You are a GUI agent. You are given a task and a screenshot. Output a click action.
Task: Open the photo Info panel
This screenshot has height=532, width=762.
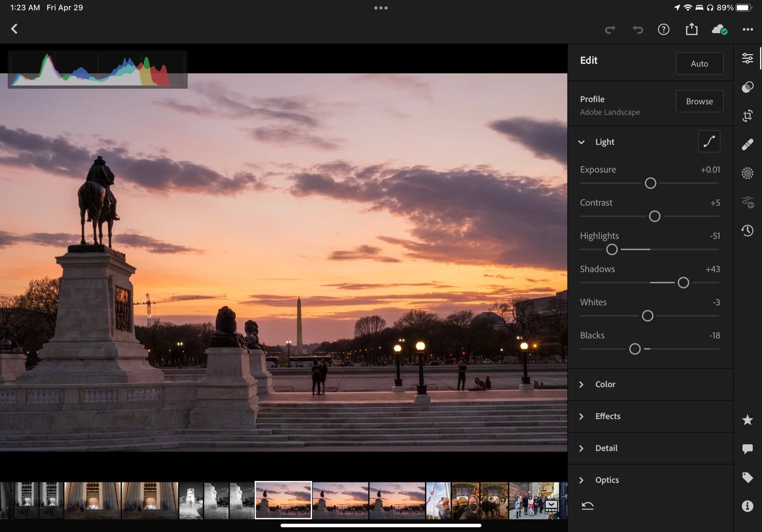click(x=748, y=506)
